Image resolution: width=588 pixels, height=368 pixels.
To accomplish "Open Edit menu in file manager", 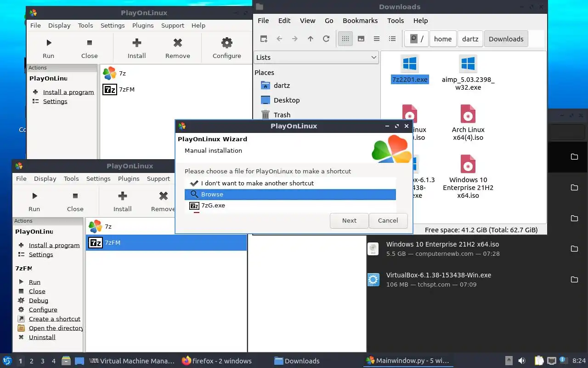I will click(x=284, y=21).
